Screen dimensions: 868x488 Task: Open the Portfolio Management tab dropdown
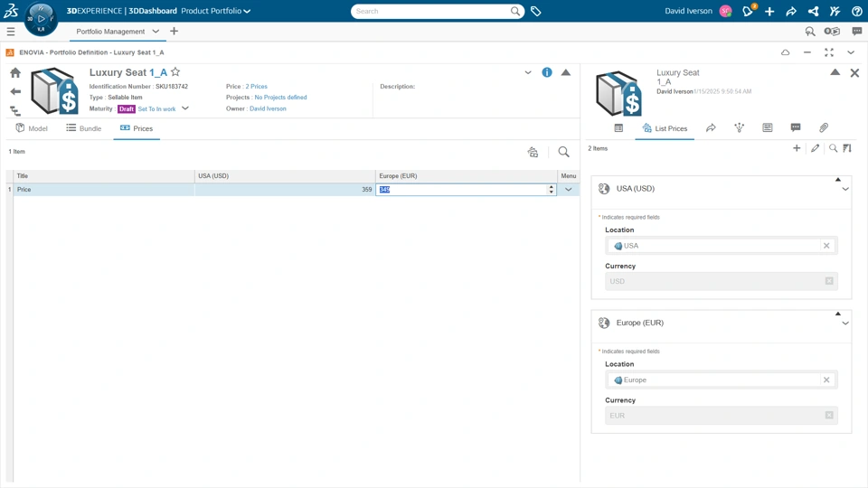pyautogui.click(x=156, y=31)
